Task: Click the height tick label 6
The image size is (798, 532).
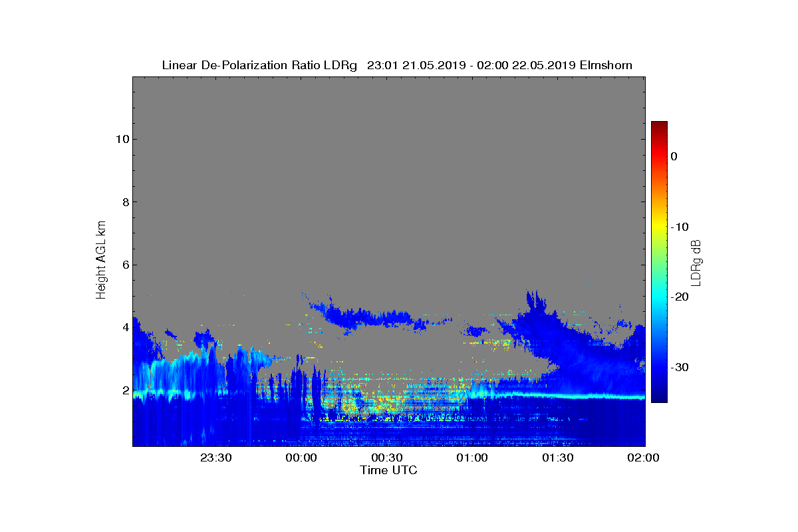Action: click(x=125, y=265)
